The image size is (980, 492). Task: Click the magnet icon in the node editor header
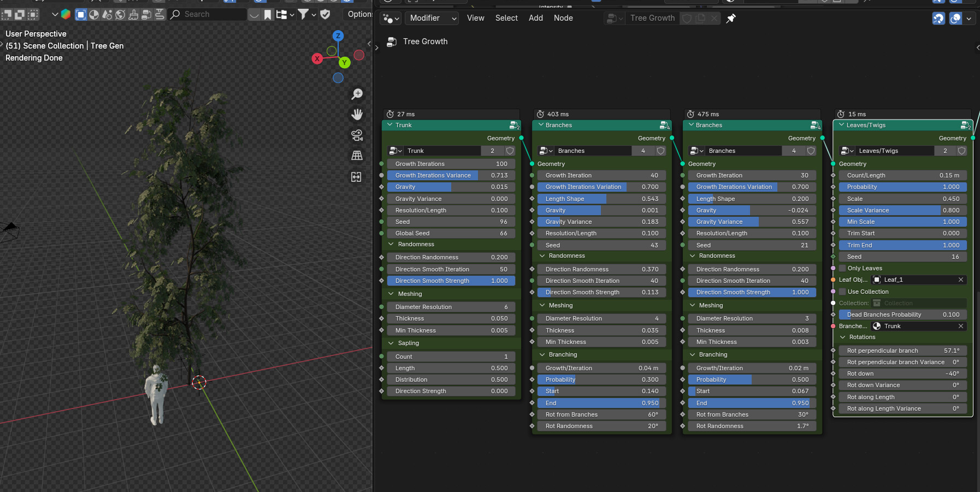pyautogui.click(x=938, y=19)
